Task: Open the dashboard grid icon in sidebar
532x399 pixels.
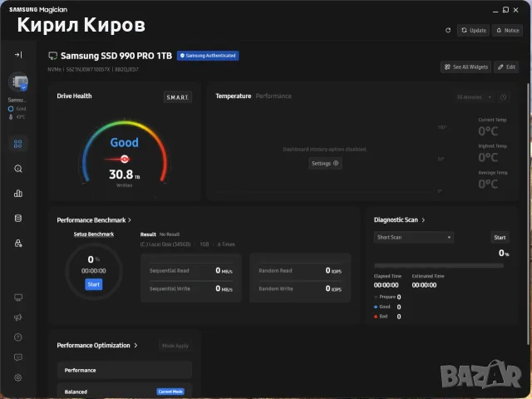Action: (x=18, y=144)
